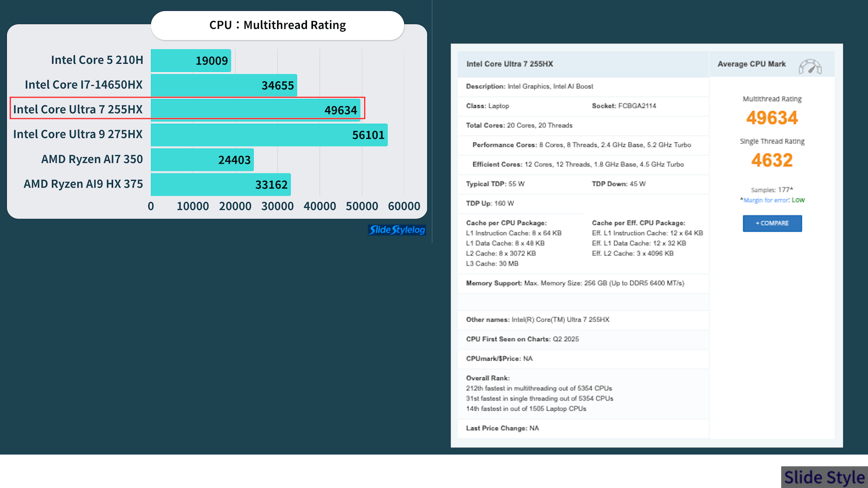
Task: Click the Intel Core Ultra 9 275HX bar
Action: pyautogui.click(x=269, y=135)
